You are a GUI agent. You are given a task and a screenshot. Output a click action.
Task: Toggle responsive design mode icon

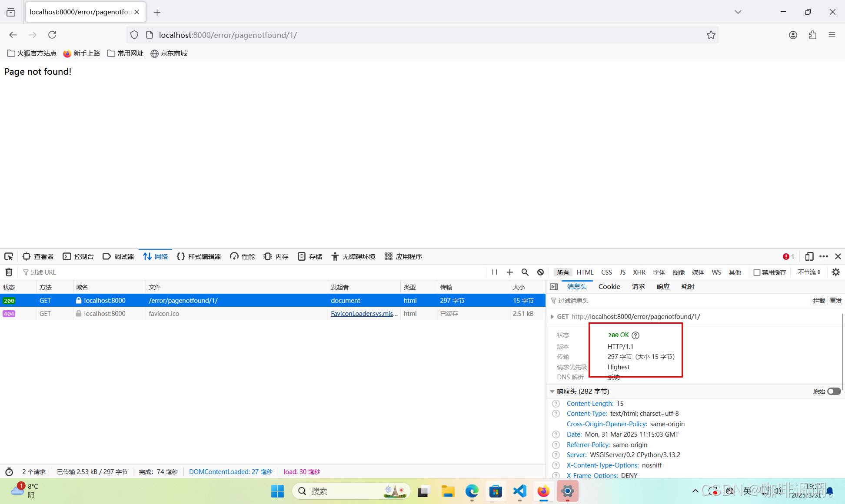(809, 256)
